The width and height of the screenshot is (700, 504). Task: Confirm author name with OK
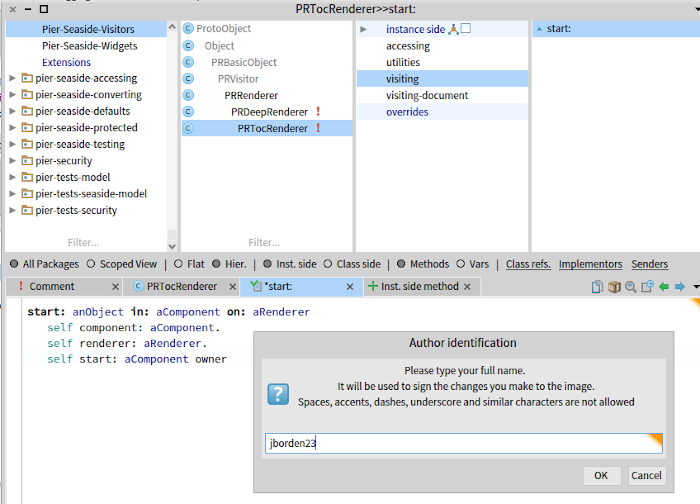pos(601,475)
